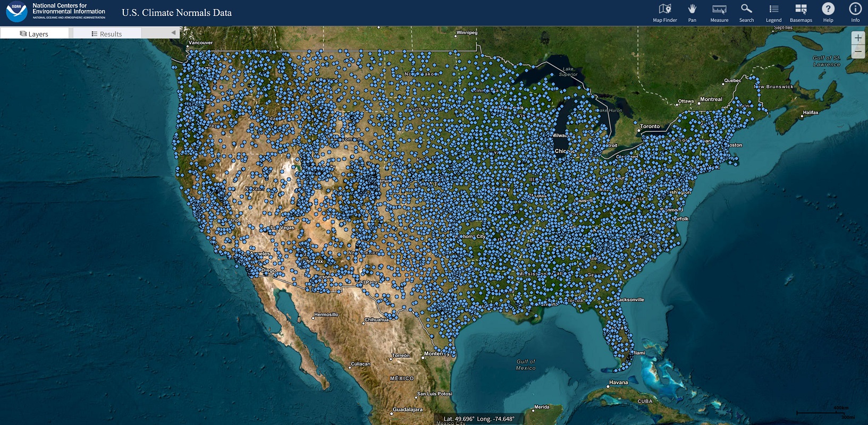This screenshot has width=868, height=425.
Task: Click the latitude longitude coordinate readout
Action: click(479, 419)
